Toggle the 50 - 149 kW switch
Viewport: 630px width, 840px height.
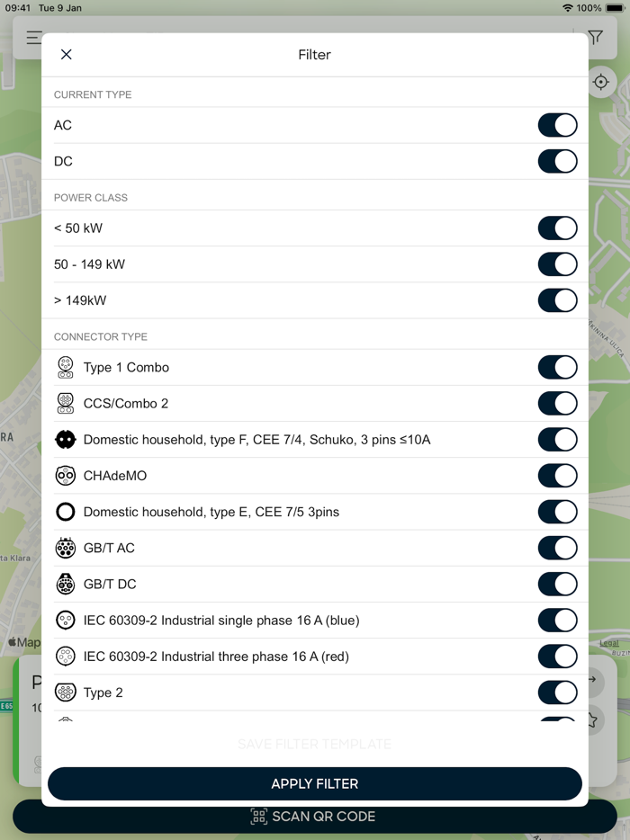pyautogui.click(x=557, y=264)
